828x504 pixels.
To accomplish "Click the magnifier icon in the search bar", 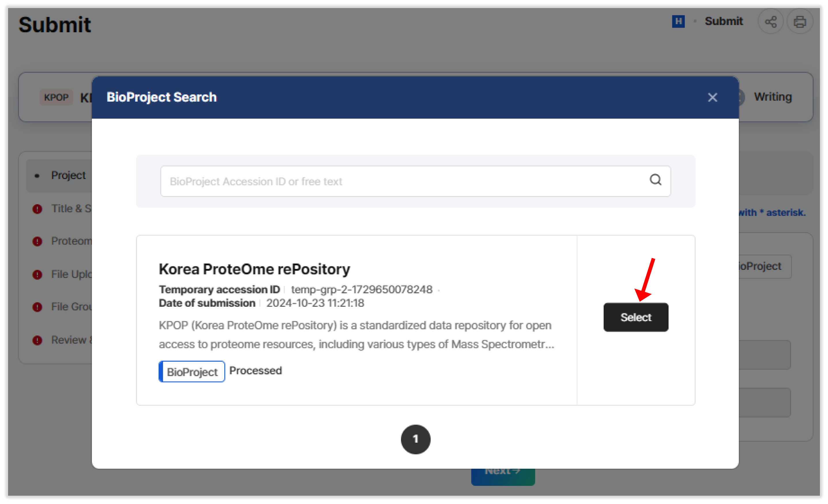I will point(656,180).
